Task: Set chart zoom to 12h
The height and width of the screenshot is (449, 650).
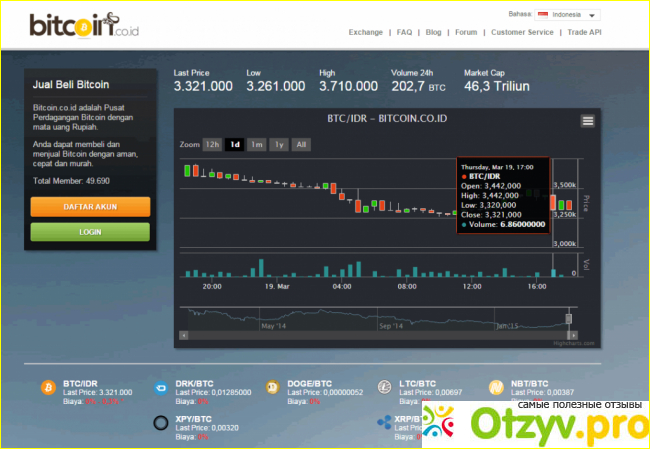Action: pos(212,144)
